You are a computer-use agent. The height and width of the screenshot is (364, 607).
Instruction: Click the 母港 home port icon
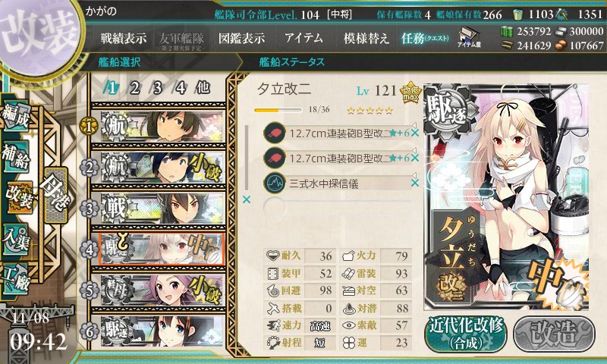pos(56,196)
